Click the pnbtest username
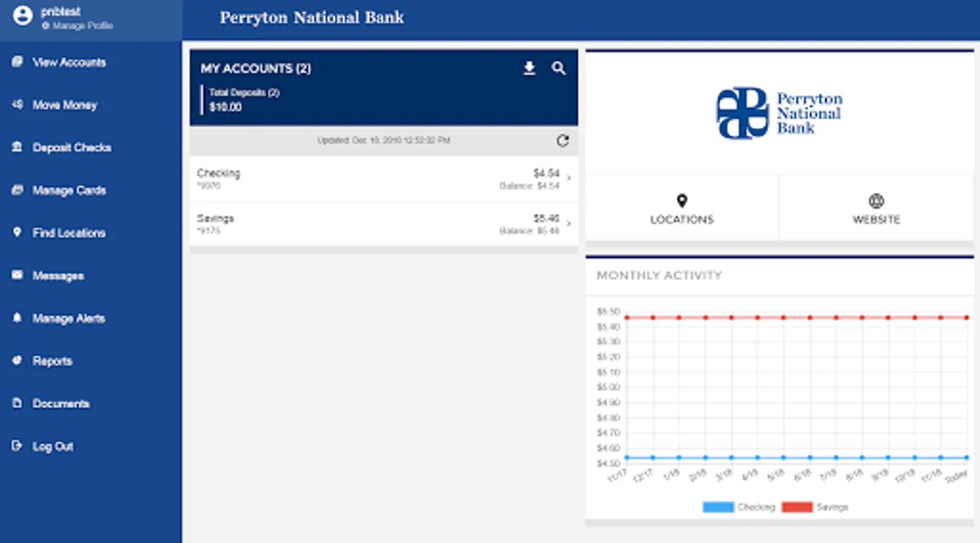The width and height of the screenshot is (980, 543). point(60,11)
